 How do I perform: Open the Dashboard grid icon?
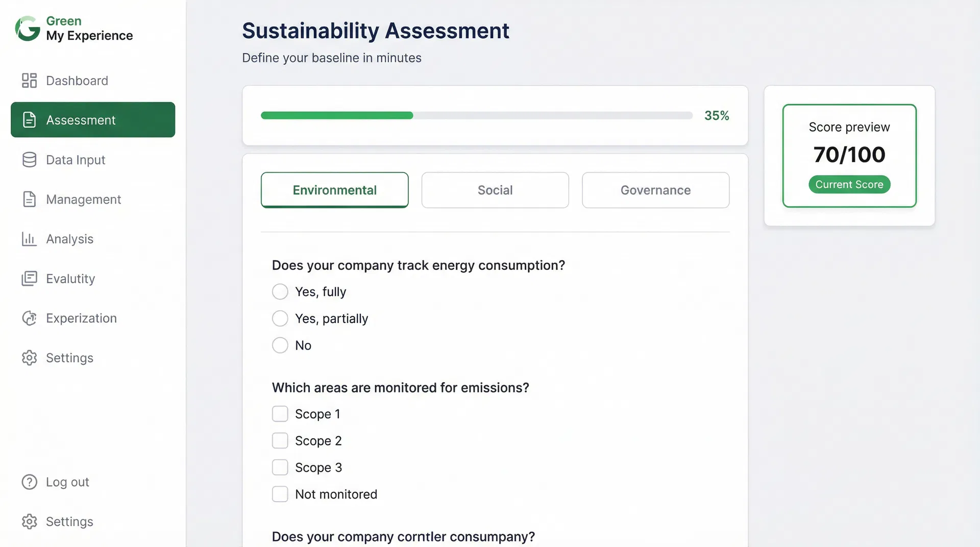[29, 80]
